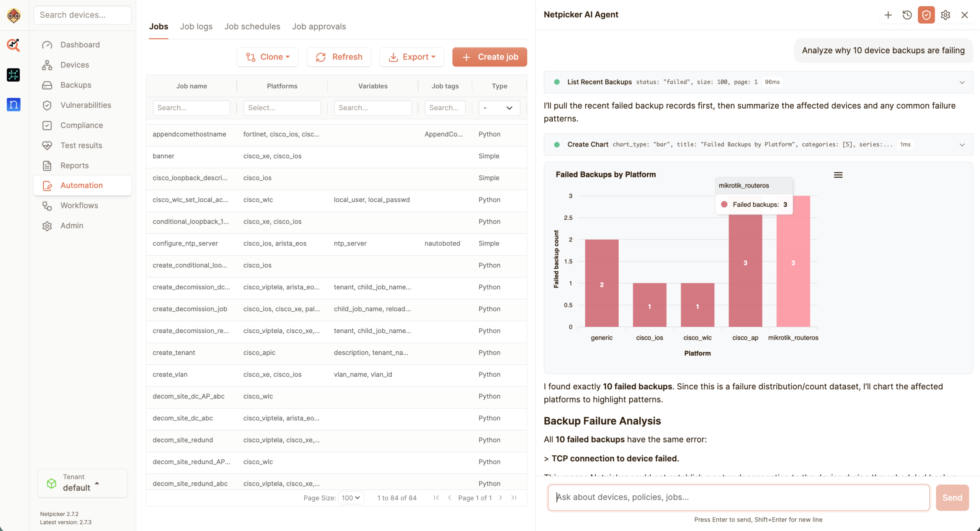Expand the List Recent Backups tool call
The height and width of the screenshot is (531, 980).
758,82
